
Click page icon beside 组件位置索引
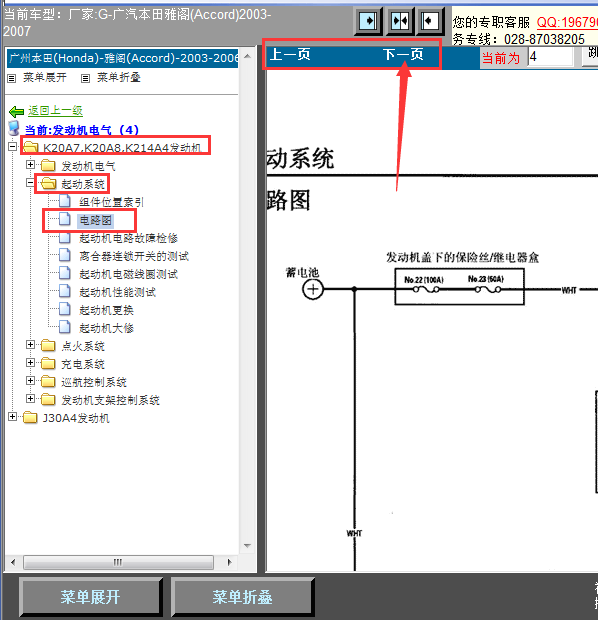coord(64,201)
